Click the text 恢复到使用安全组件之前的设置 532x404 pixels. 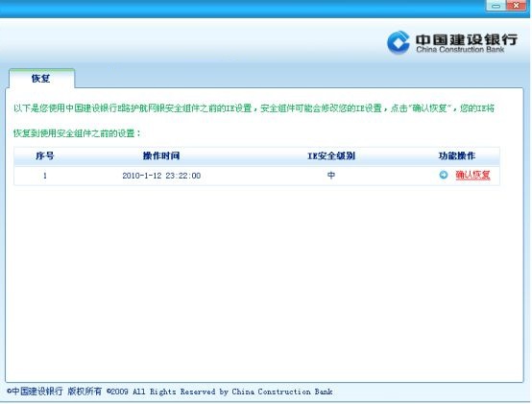(77, 133)
